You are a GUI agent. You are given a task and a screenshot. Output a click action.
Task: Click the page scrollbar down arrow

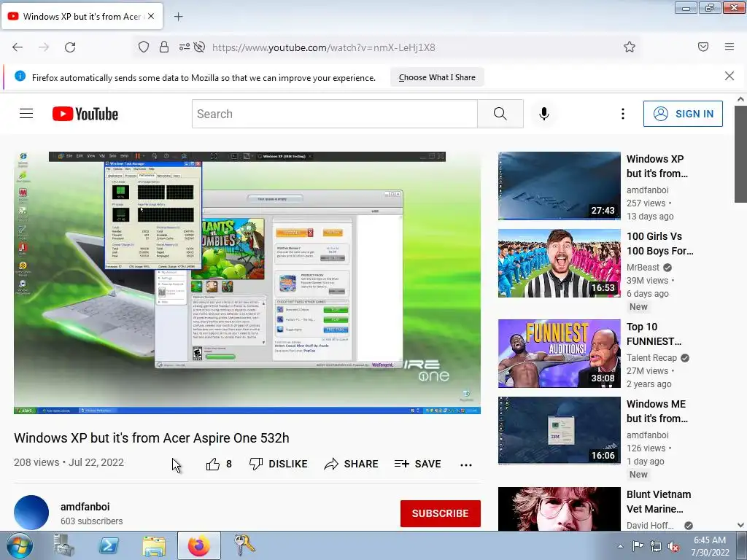click(740, 525)
